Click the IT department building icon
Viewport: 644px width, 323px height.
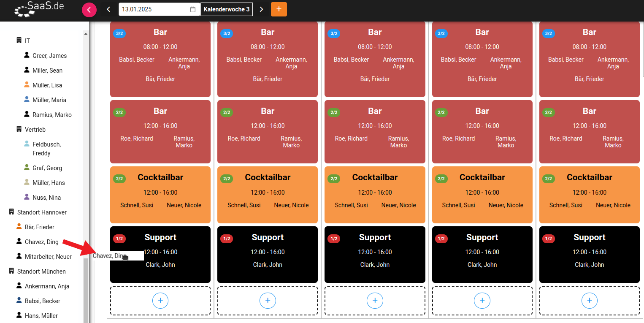click(19, 41)
